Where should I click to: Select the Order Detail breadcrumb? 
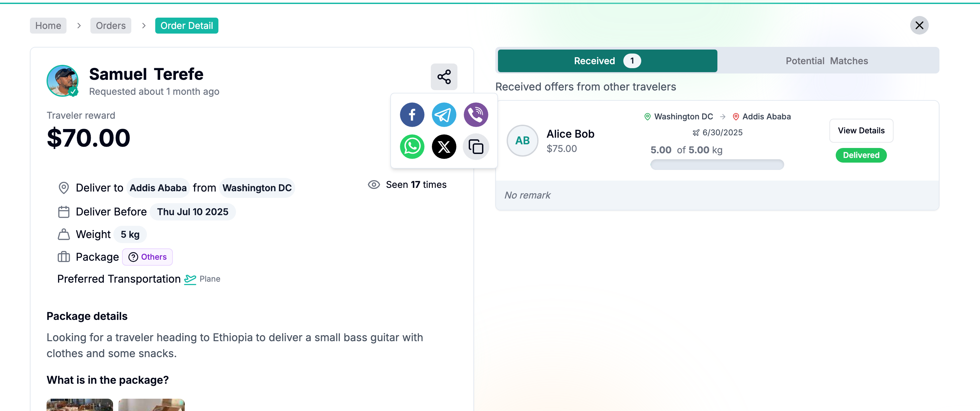tap(186, 26)
